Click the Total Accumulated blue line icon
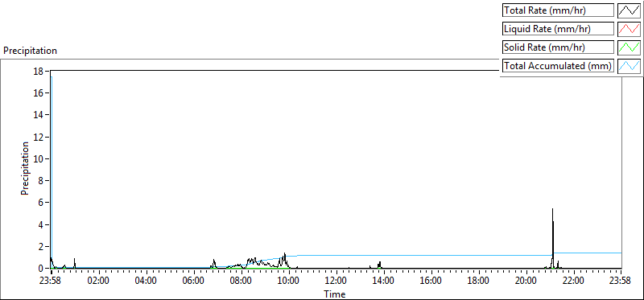The height and width of the screenshot is (300, 644). (x=629, y=66)
